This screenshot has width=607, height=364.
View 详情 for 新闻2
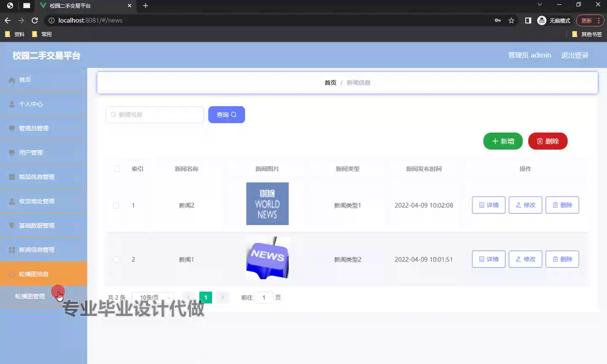coord(489,205)
